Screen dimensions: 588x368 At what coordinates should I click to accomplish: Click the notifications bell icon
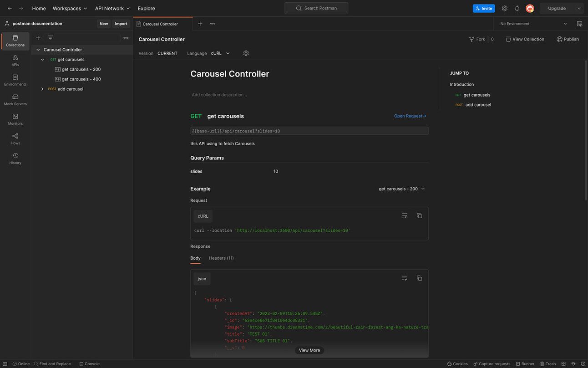(x=517, y=8)
